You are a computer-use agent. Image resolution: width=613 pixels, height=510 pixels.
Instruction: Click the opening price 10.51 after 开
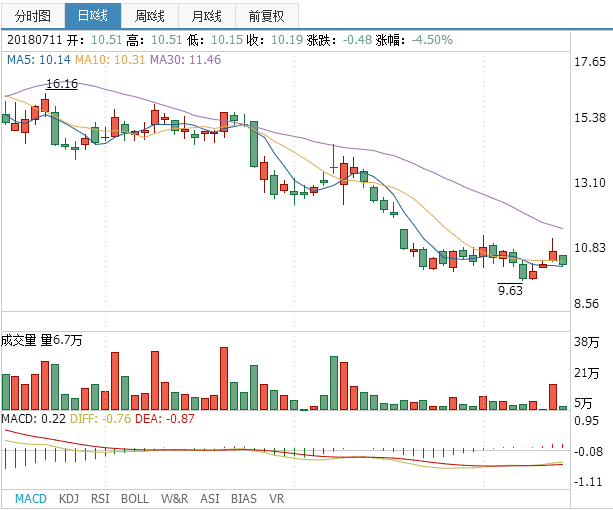[x=107, y=40]
